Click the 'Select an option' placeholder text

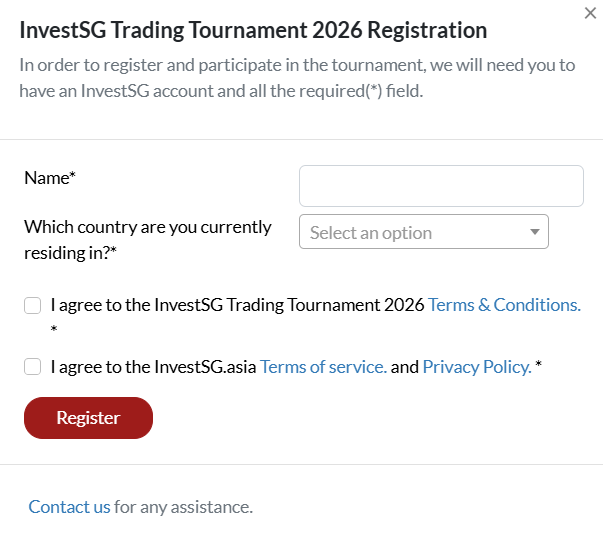(x=371, y=233)
